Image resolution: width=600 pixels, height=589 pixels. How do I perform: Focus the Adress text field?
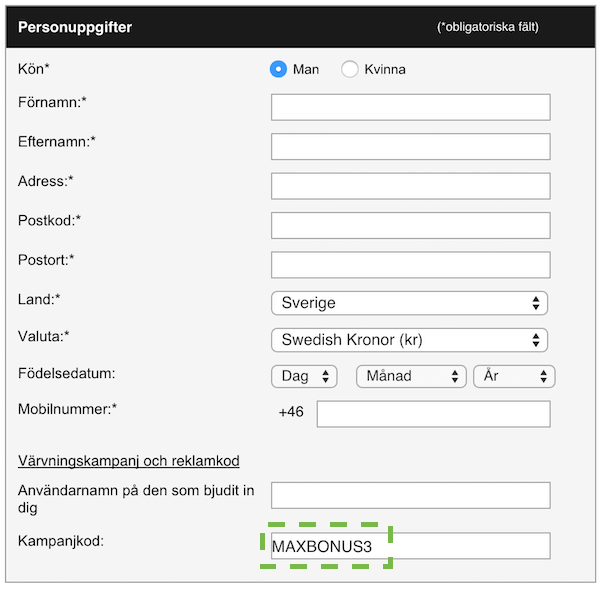click(411, 186)
